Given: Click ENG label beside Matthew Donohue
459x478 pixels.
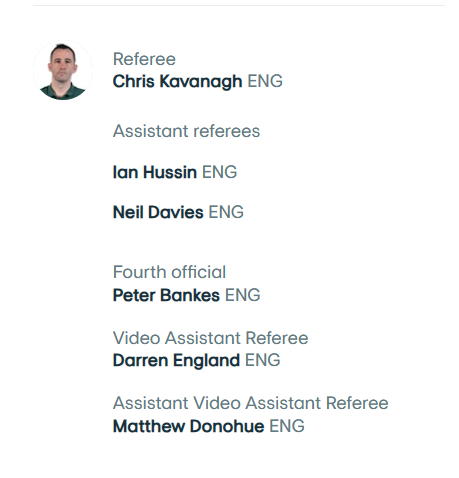Looking at the screenshot, I should [287, 426].
